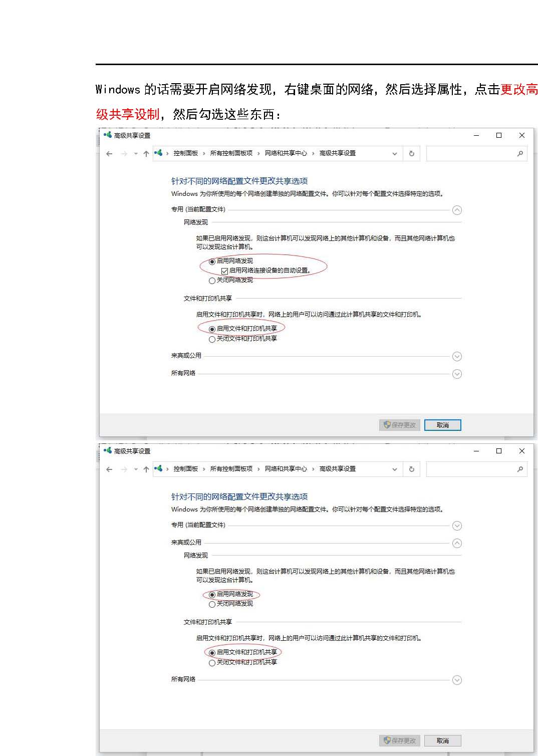This screenshot has width=538, height=756.
Task: Click the shield icon on the lower 保存更改 button
Action: pos(387,740)
